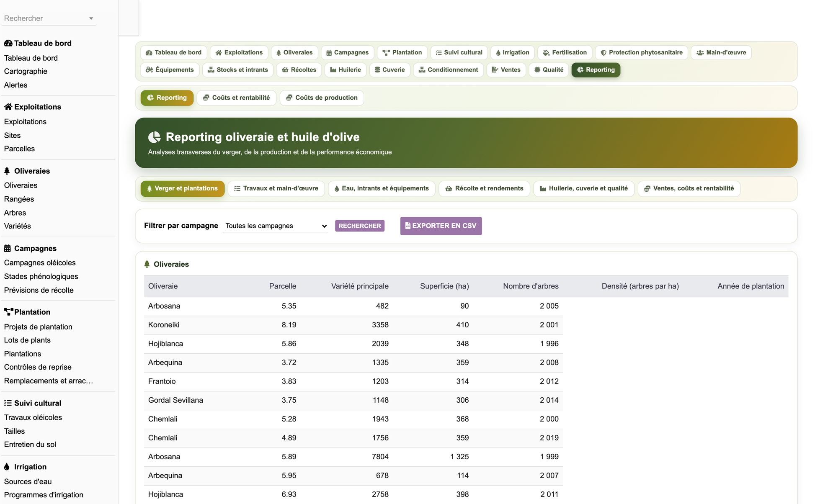Click the Plantation diagram icon in sidebar

8,312
